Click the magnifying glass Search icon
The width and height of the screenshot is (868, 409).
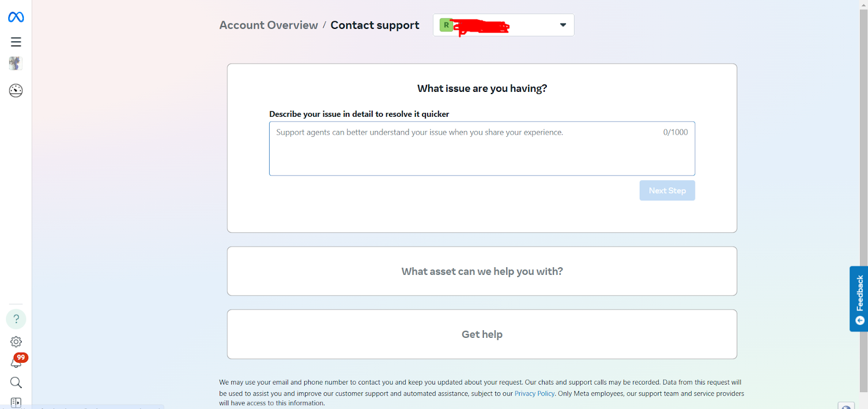pos(16,383)
